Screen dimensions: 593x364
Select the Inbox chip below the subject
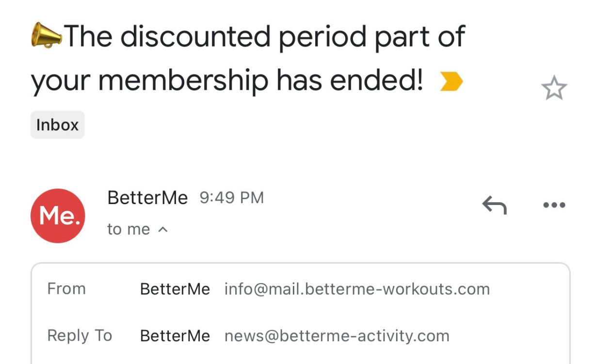pyautogui.click(x=57, y=125)
